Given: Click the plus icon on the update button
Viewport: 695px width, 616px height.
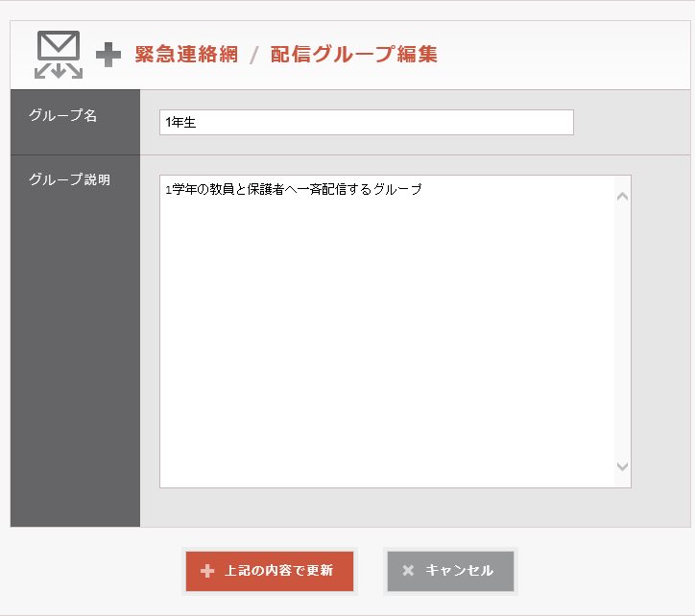Looking at the screenshot, I should (x=207, y=571).
